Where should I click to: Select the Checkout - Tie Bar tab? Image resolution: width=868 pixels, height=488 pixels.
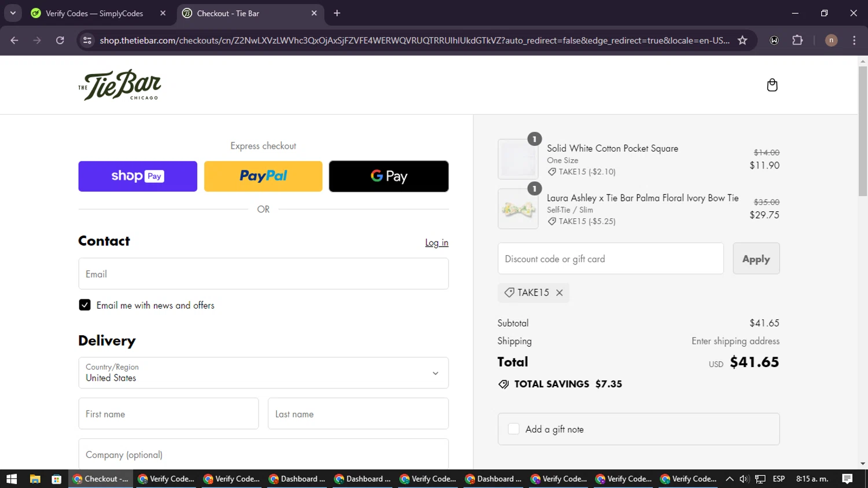(250, 13)
